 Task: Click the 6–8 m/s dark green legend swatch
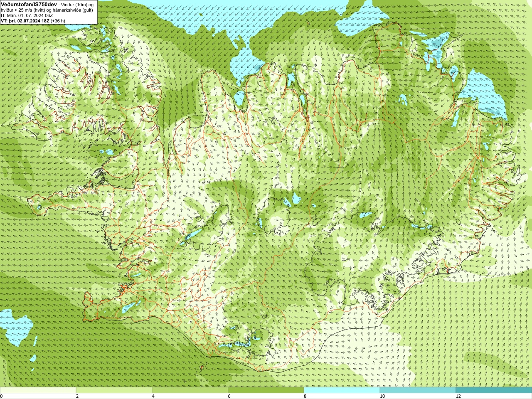[266, 390]
